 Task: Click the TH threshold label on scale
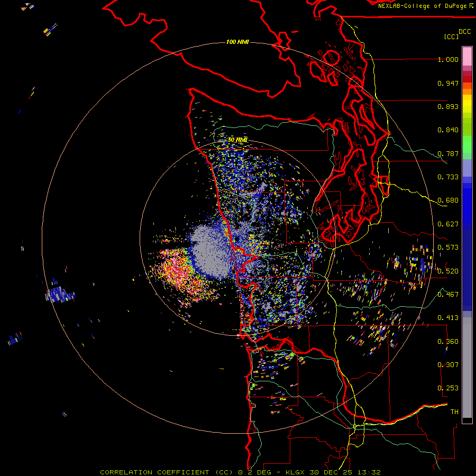point(454,412)
